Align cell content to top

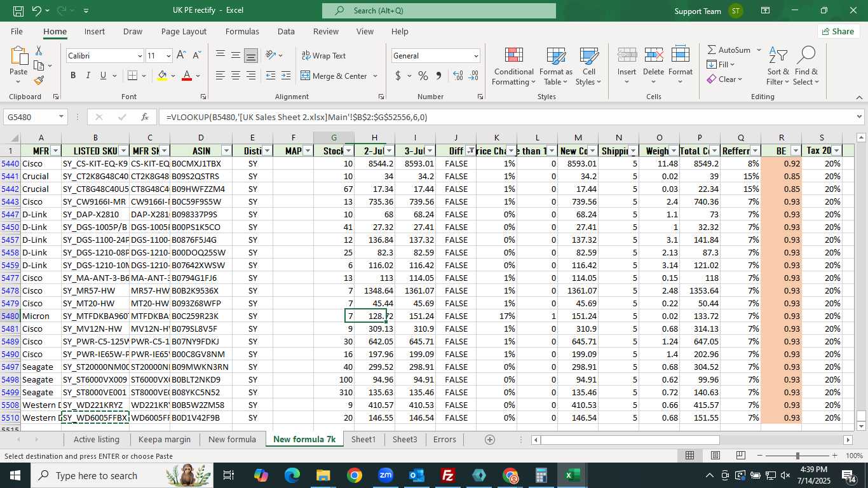[220, 55]
